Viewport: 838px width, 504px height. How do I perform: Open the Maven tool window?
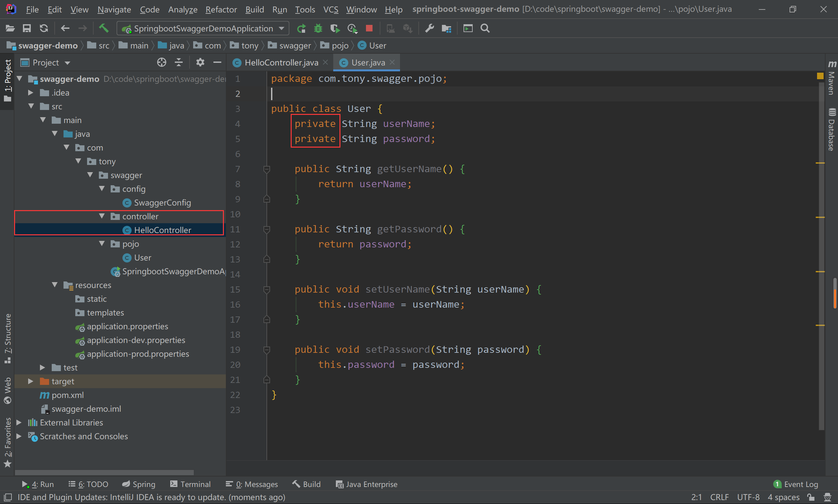point(831,78)
